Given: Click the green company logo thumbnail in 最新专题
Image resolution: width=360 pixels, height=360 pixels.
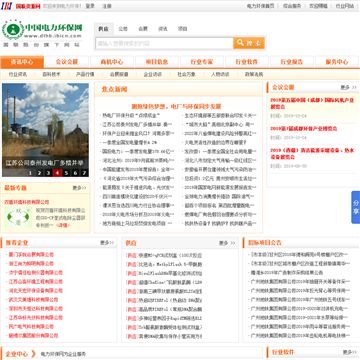Looking at the screenshot, I should point(18,217).
